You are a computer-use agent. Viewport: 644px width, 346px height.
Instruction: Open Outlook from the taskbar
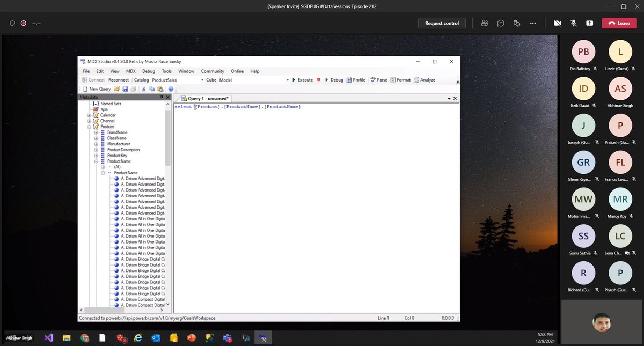pyautogui.click(x=156, y=338)
